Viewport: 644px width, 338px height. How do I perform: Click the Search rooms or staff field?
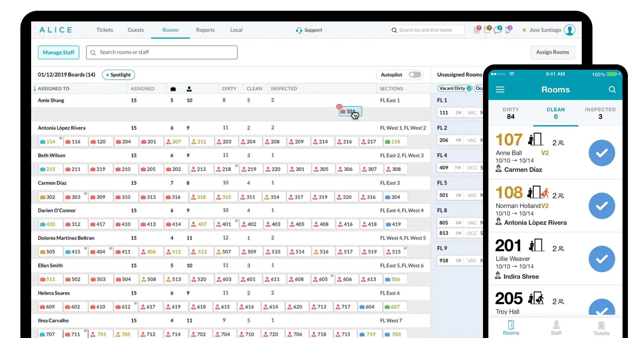[x=162, y=52]
